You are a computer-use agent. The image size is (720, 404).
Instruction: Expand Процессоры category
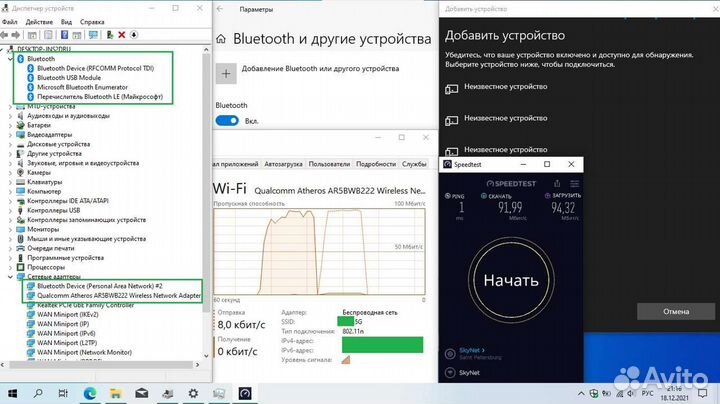click(10, 267)
